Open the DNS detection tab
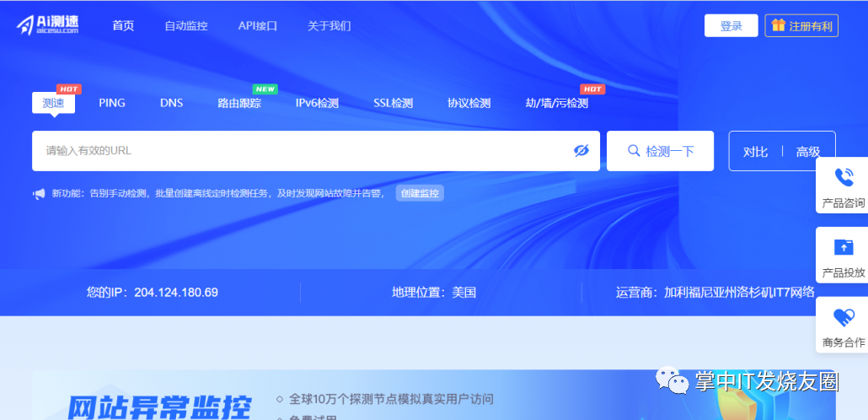The image size is (868, 420). 171,103
